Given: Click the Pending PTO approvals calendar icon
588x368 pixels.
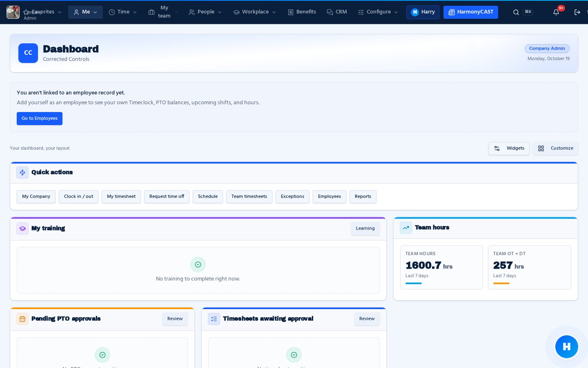Looking at the screenshot, I should click(x=22, y=319).
